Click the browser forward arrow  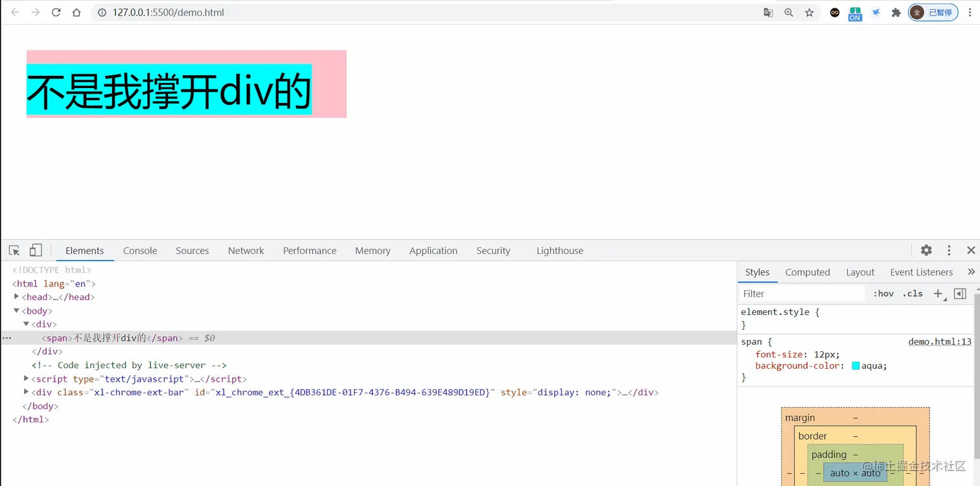36,12
